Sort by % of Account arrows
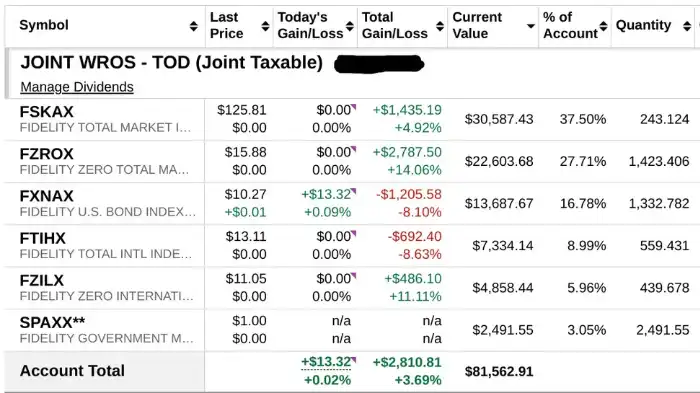The width and height of the screenshot is (700, 393). click(603, 26)
